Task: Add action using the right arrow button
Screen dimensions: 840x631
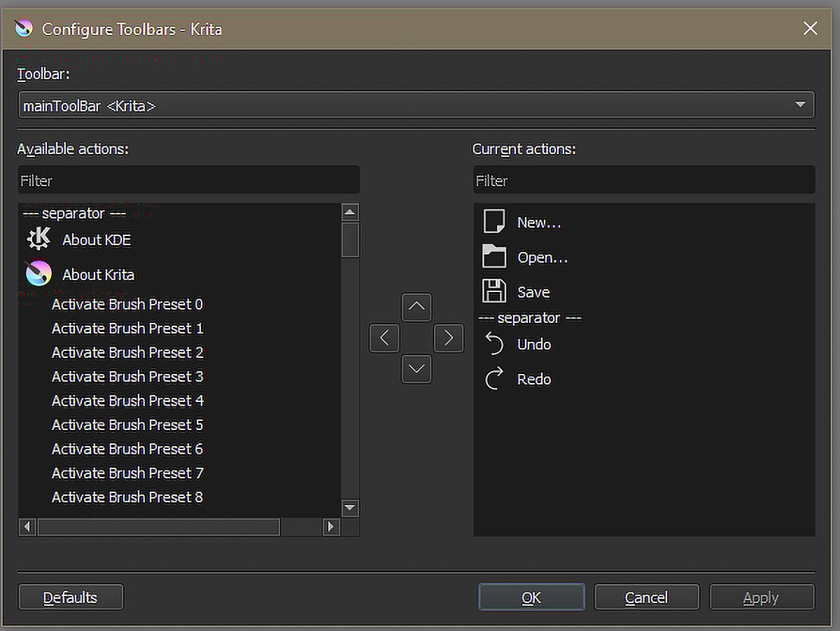Action: pos(449,338)
